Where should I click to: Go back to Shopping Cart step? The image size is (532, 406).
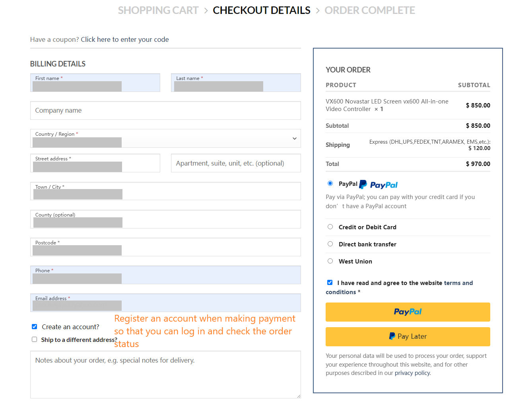(158, 10)
